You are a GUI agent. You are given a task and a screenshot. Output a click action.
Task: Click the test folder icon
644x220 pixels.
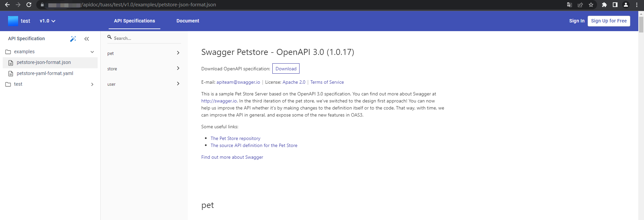pos(8,84)
